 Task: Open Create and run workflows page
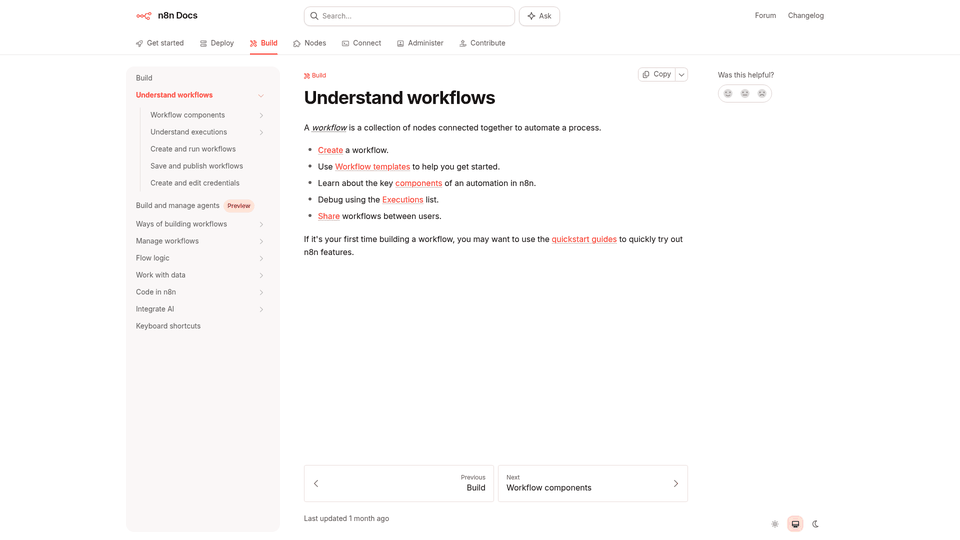coord(193,149)
